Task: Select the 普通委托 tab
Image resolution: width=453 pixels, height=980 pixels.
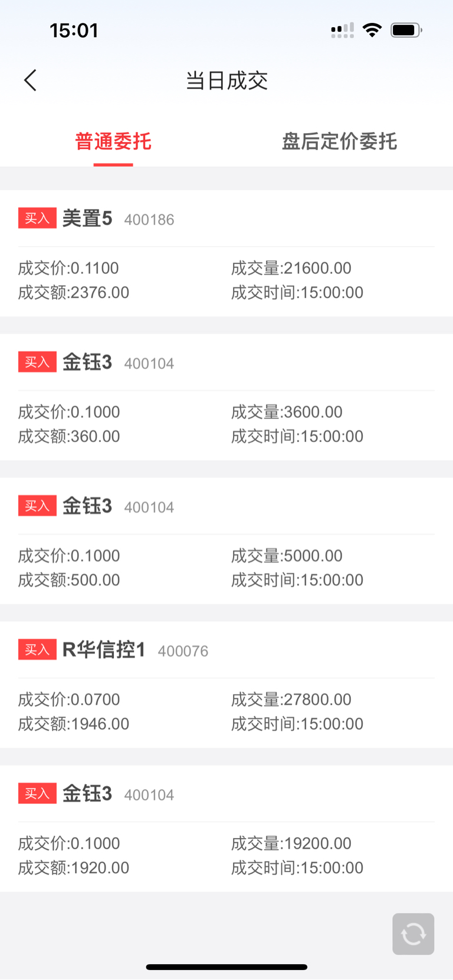Action: pyautogui.click(x=113, y=141)
